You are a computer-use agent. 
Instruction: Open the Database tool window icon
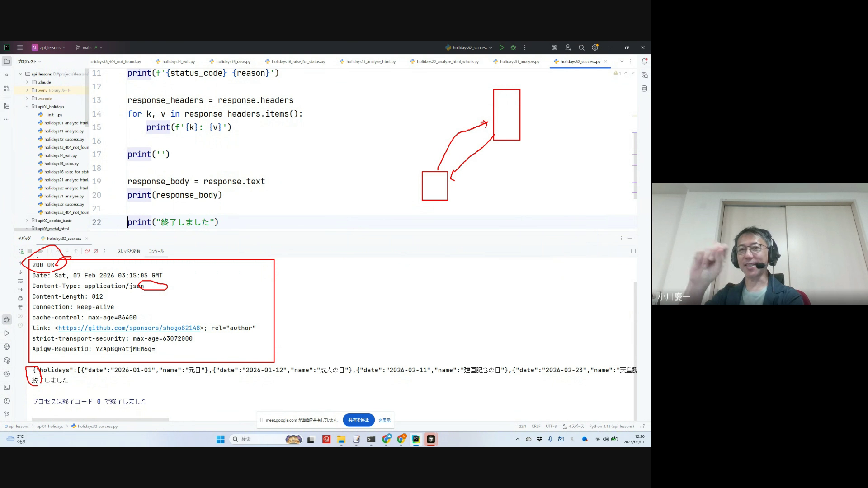point(644,89)
